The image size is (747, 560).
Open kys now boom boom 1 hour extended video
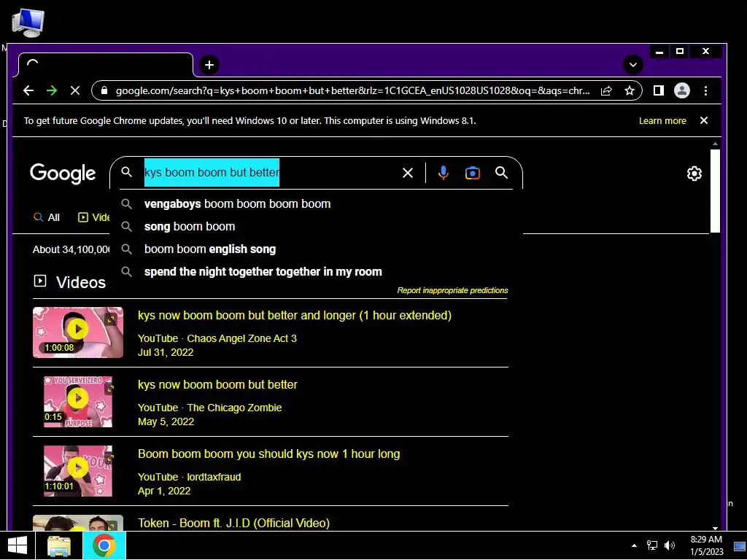pyautogui.click(x=295, y=316)
